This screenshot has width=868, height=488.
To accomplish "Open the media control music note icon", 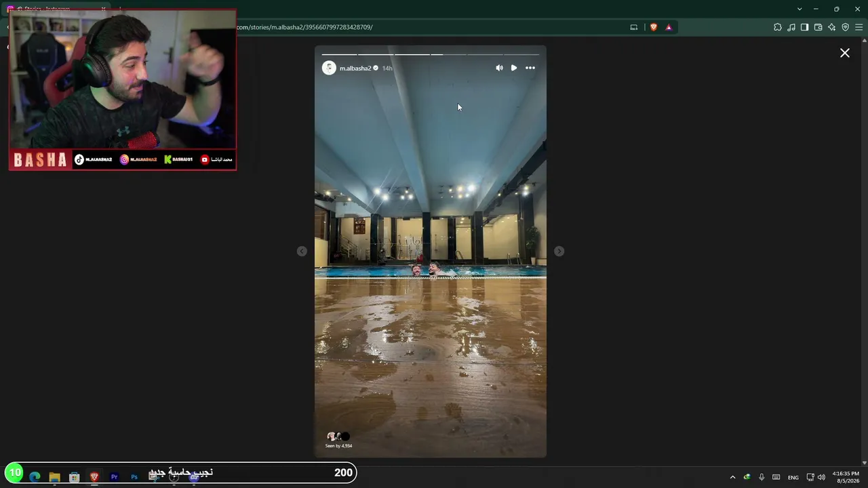I will click(791, 27).
